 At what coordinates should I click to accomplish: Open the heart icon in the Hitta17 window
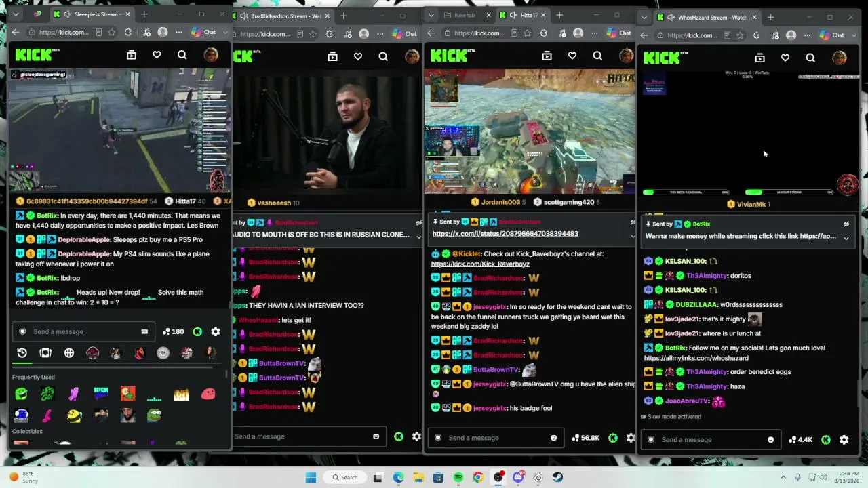(572, 56)
